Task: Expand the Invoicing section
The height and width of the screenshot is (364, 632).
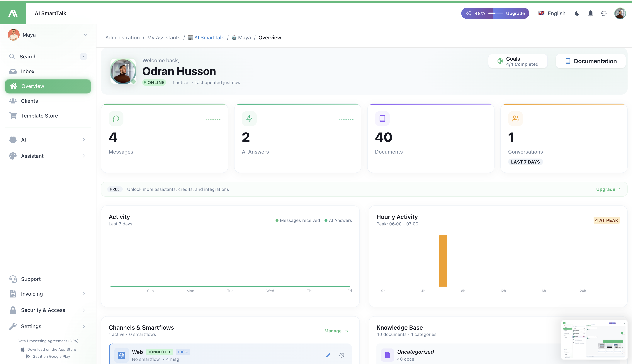Action: 48,294
